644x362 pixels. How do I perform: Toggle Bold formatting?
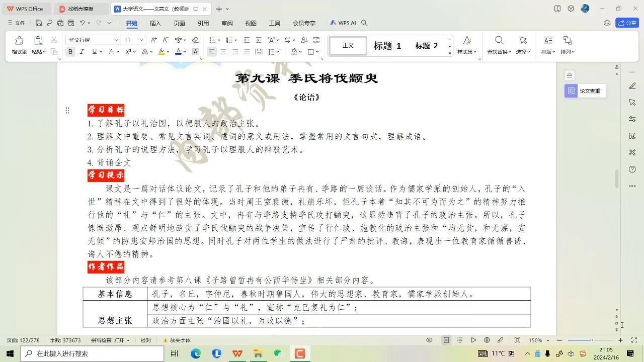click(70, 51)
